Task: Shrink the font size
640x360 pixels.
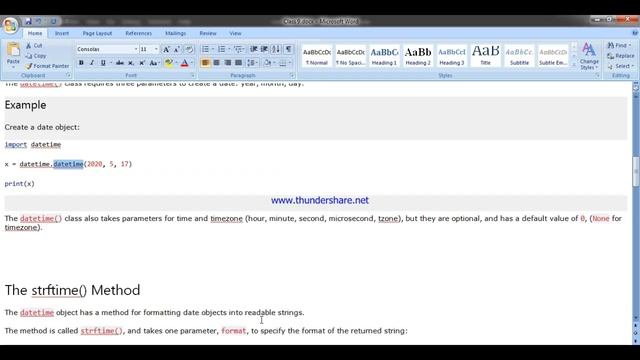Action: 177,49
